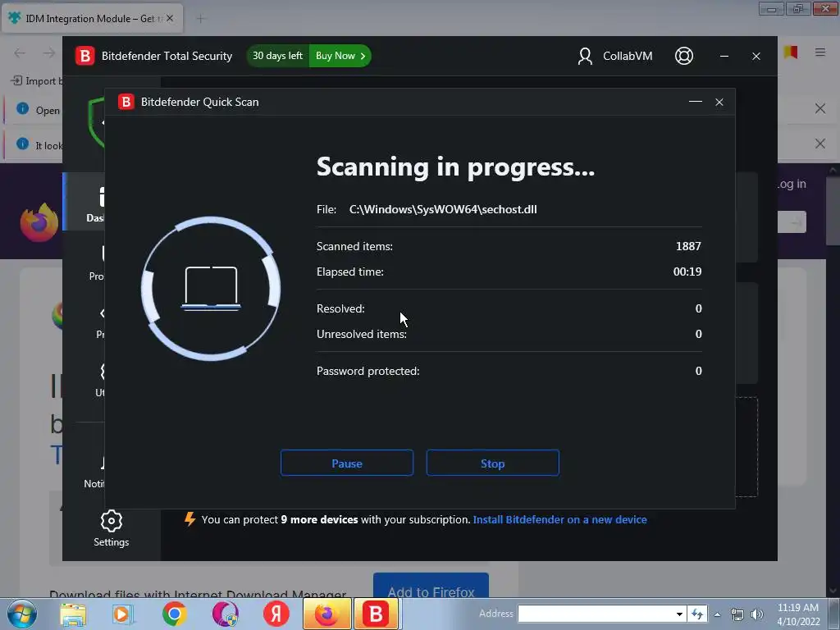Open a new Firefox tab

tap(201, 19)
